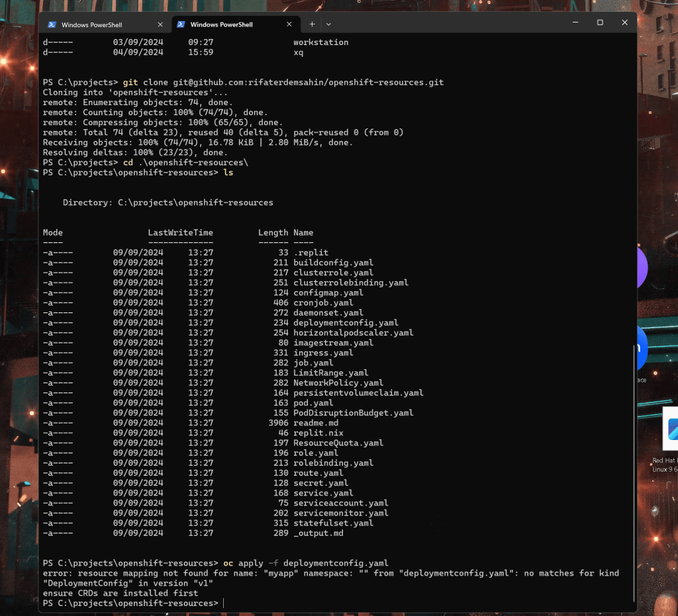Click the file name cronjob.yaml
The height and width of the screenshot is (616, 678).
pos(323,302)
